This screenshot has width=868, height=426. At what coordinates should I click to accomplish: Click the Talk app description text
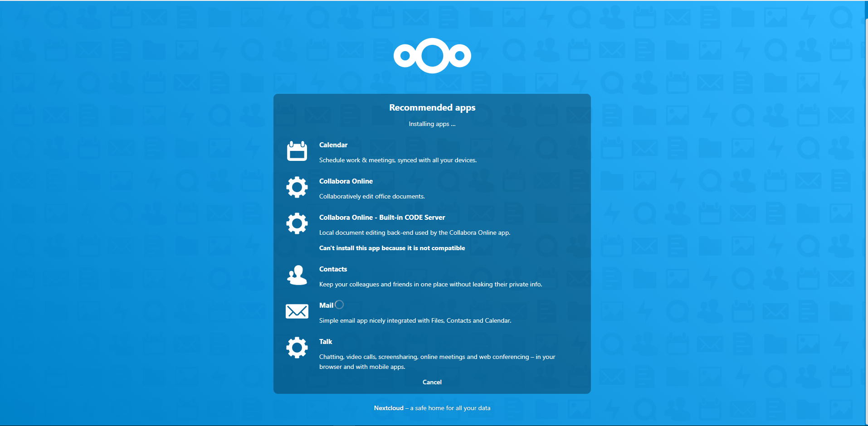click(437, 362)
